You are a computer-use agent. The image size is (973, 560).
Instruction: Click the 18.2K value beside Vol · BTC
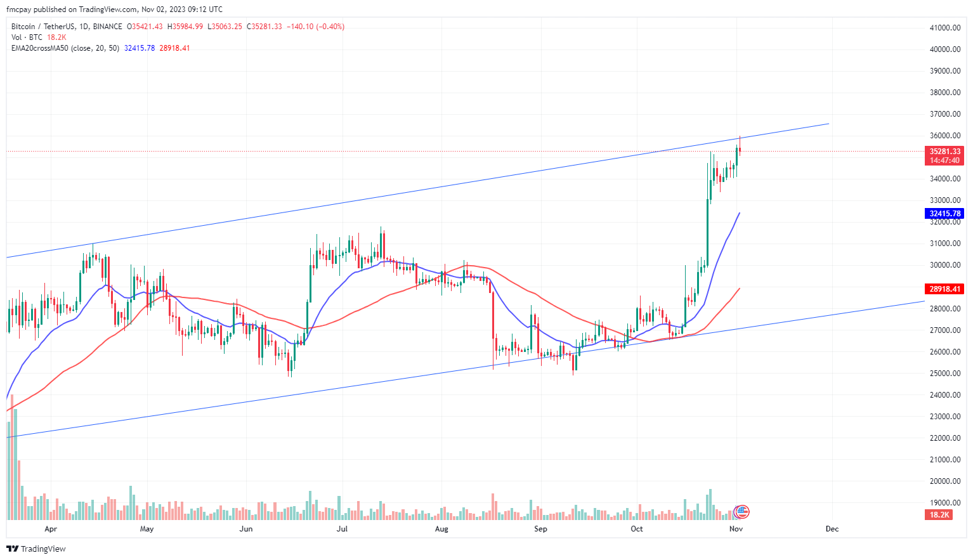pos(56,37)
